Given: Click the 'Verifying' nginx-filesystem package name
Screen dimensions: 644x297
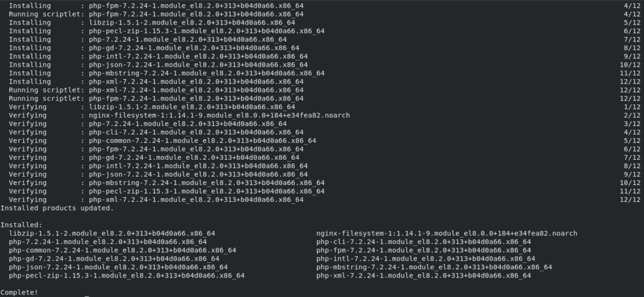Looking at the screenshot, I should coord(219,115).
